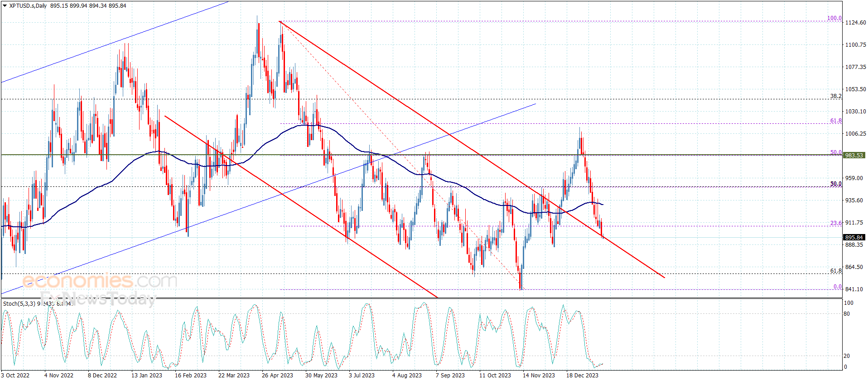
Task: Click the black 895.84 current price tag
Action: point(854,237)
